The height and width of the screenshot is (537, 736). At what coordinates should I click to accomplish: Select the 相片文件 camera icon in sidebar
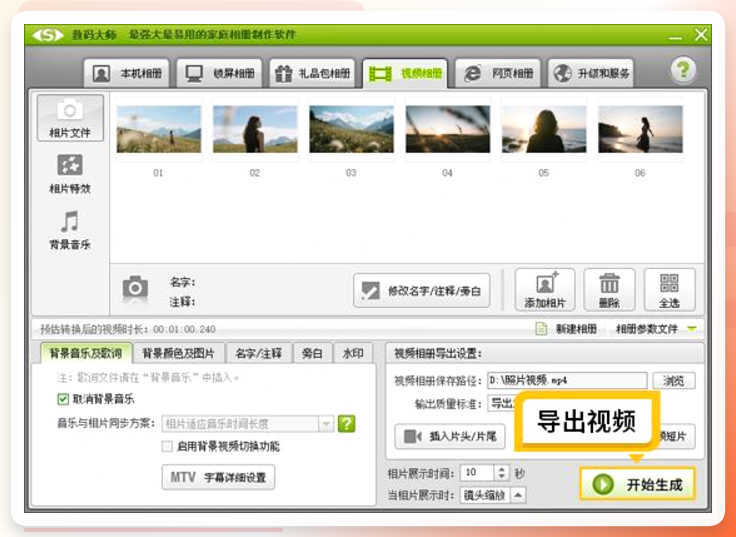pyautogui.click(x=70, y=118)
